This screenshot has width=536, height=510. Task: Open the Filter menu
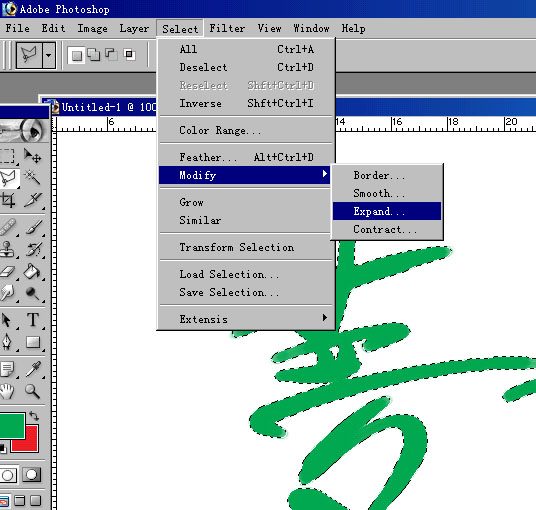pos(227,28)
